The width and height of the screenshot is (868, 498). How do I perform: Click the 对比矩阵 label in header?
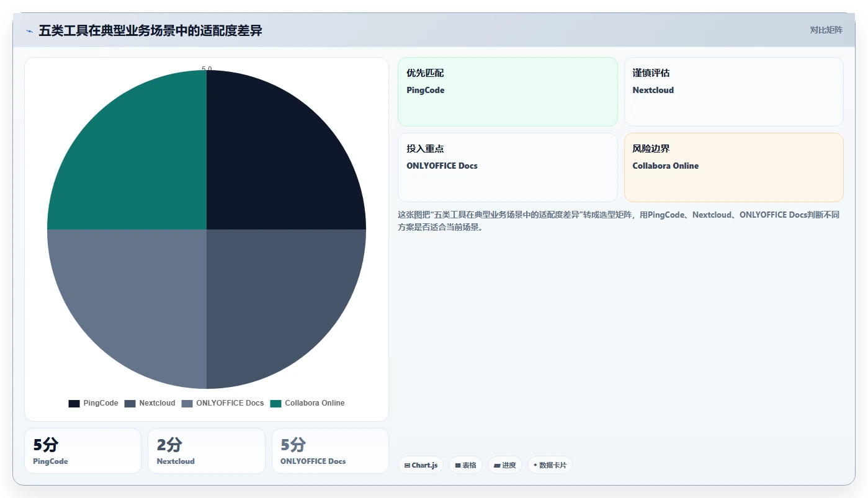826,30
